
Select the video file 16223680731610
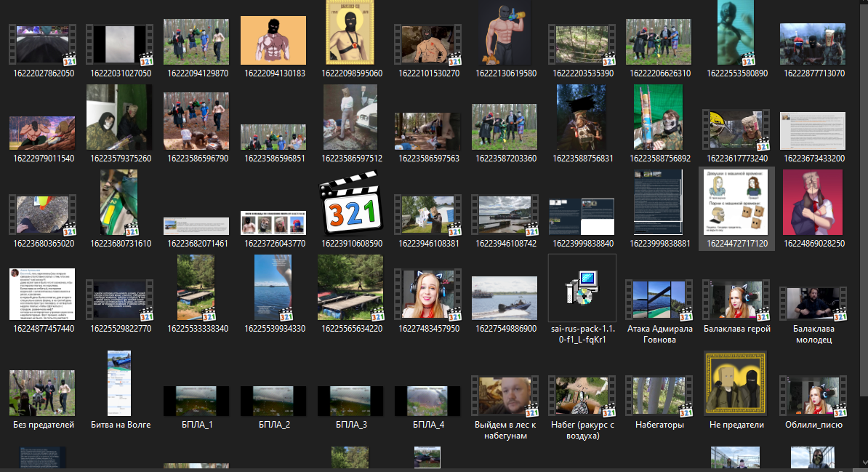119,203
